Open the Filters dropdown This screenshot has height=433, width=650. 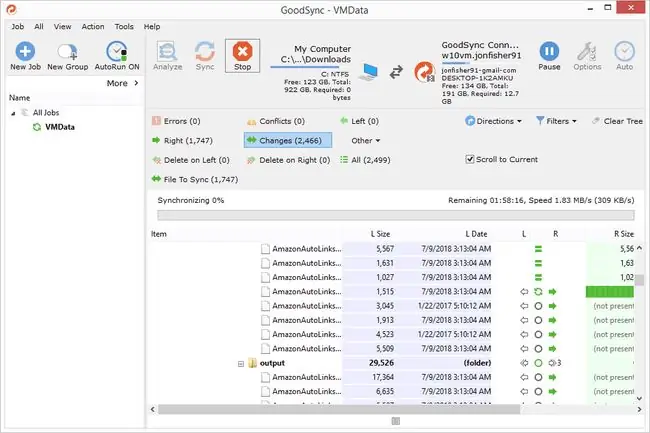[x=556, y=121]
